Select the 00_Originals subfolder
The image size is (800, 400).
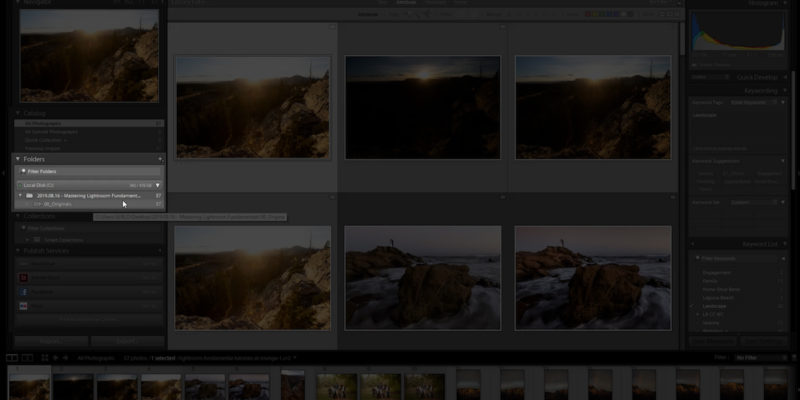click(89, 204)
